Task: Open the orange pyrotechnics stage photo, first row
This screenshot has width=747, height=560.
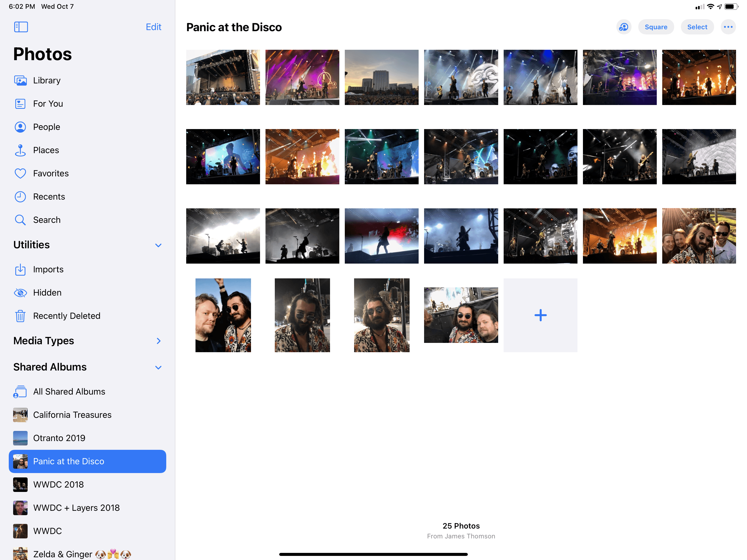Action: (699, 77)
